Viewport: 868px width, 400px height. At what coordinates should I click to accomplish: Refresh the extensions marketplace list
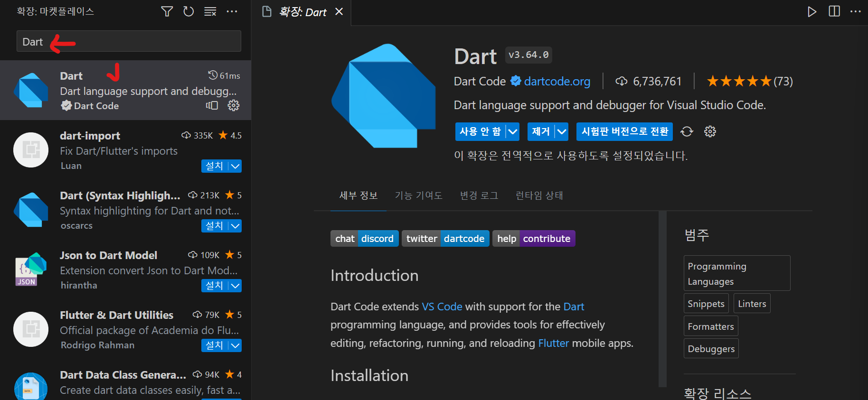189,11
